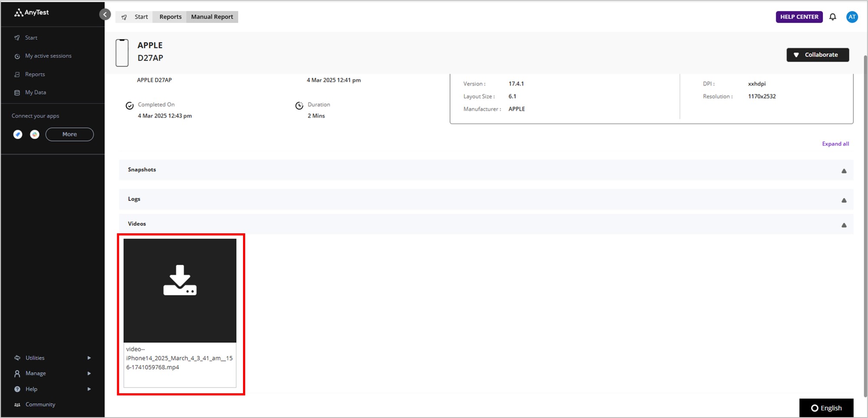The image size is (868, 418).
Task: Expand the Manage submenu
Action: coord(89,374)
